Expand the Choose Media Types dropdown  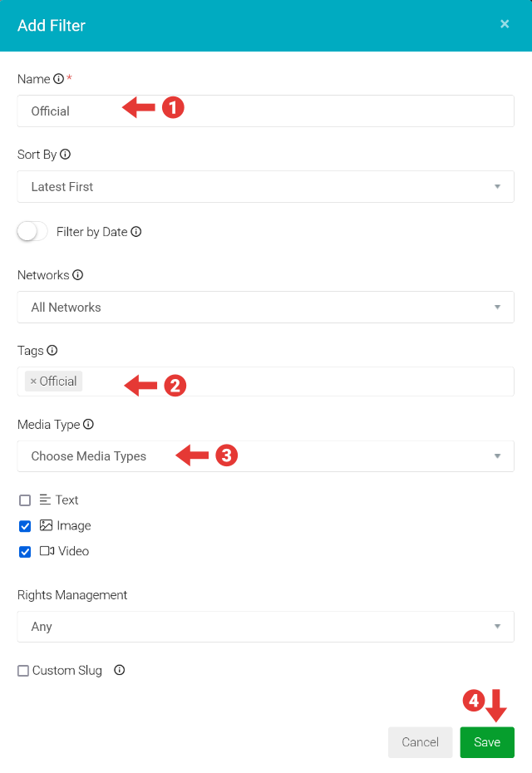[x=497, y=455]
